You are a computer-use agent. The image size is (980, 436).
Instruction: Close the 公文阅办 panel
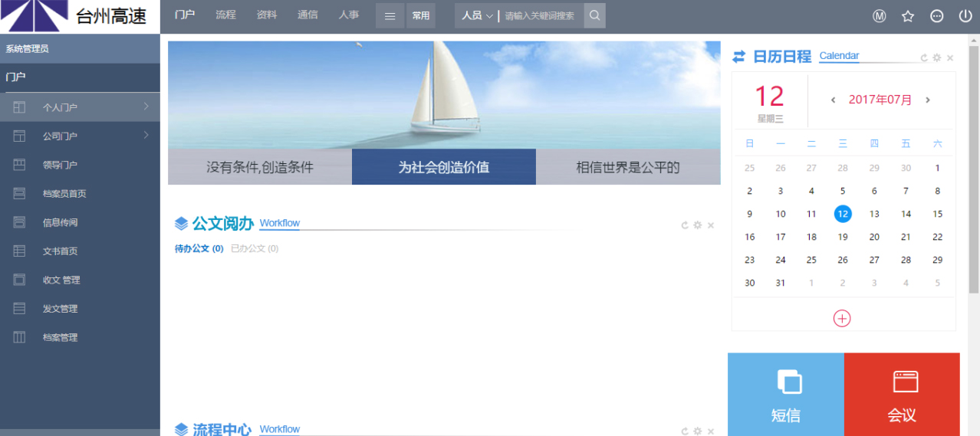pyautogui.click(x=711, y=225)
